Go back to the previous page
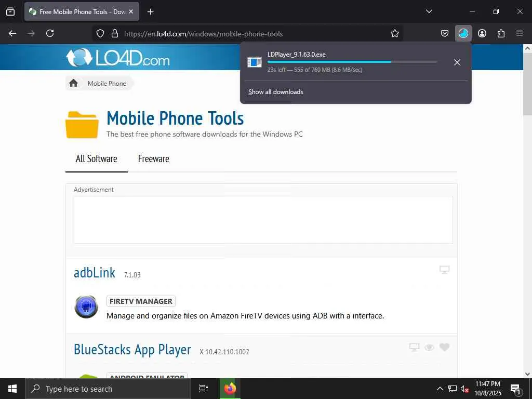The height and width of the screenshot is (399, 532). [x=12, y=33]
